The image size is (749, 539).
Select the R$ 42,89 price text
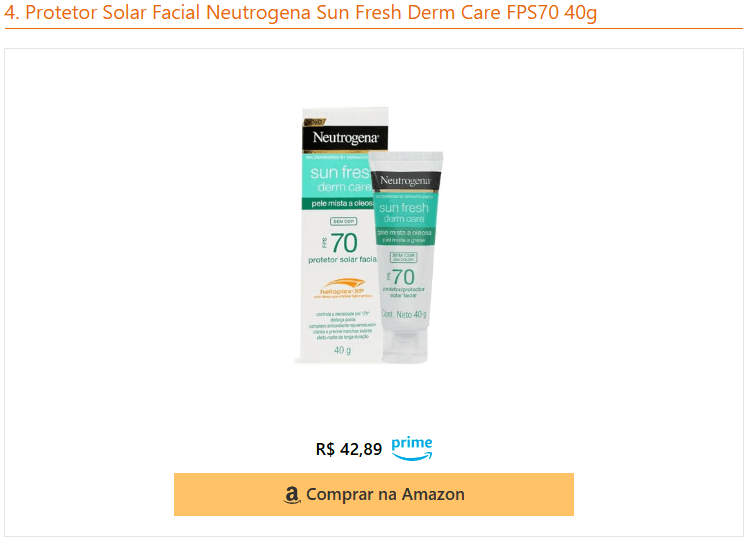[x=349, y=449]
